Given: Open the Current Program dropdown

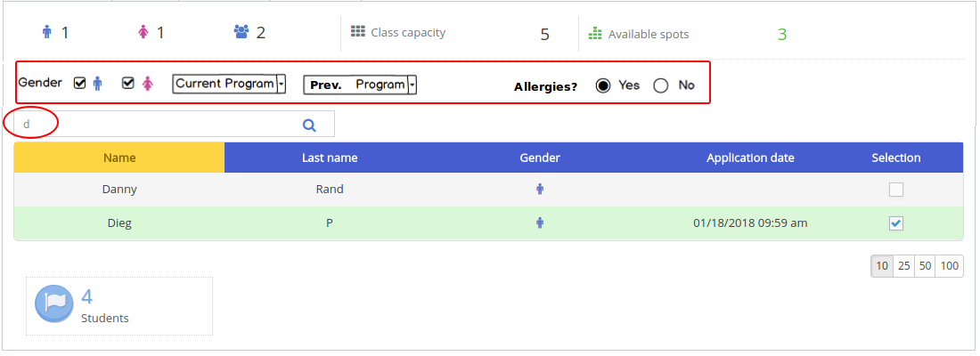Looking at the screenshot, I should click(229, 84).
